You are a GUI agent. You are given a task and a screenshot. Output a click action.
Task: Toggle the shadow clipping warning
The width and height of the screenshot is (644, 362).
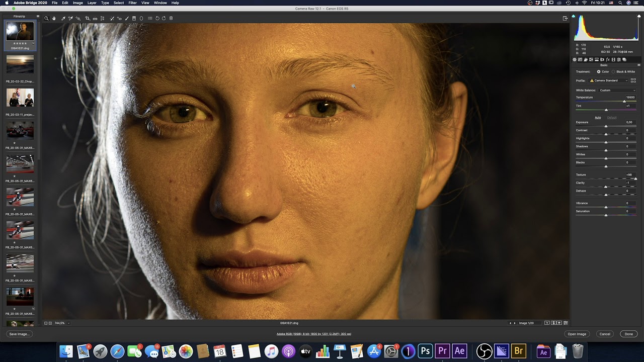574,16
